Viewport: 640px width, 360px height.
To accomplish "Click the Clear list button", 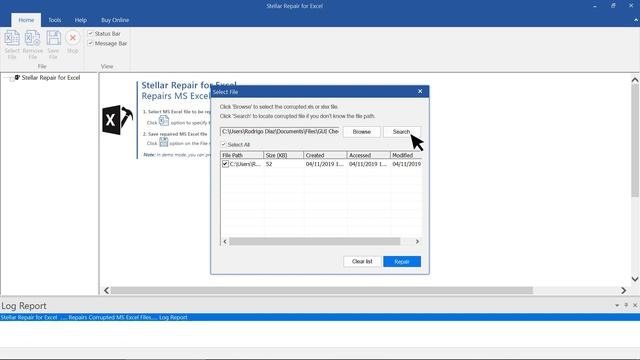I will (362, 262).
